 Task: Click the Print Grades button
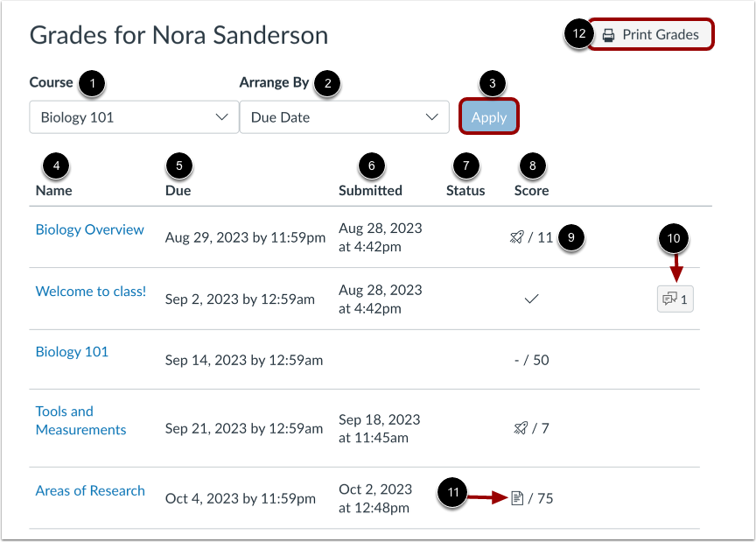tap(651, 34)
